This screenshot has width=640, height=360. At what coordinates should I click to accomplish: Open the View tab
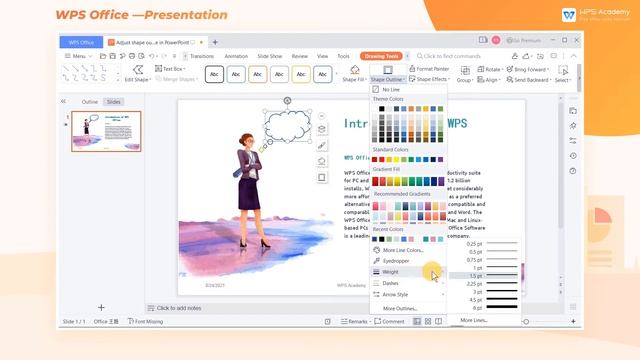[x=322, y=56]
